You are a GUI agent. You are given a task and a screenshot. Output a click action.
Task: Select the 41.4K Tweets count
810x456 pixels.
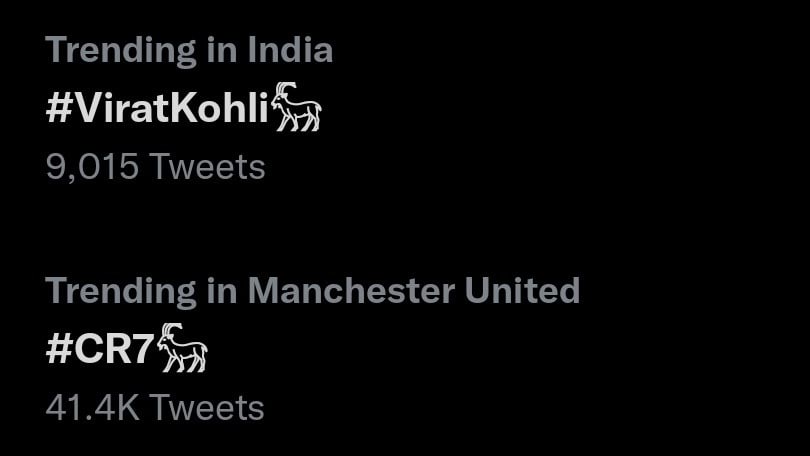point(155,408)
